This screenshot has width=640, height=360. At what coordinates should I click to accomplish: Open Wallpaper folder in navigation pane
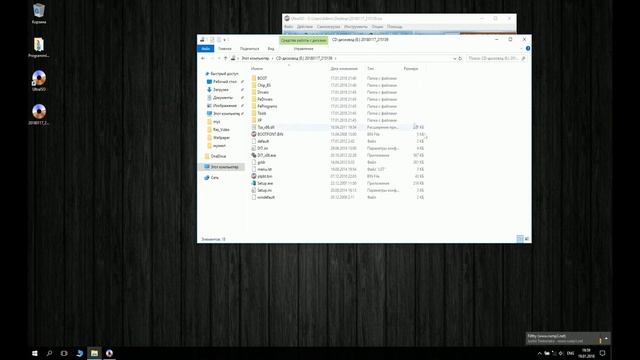222,138
